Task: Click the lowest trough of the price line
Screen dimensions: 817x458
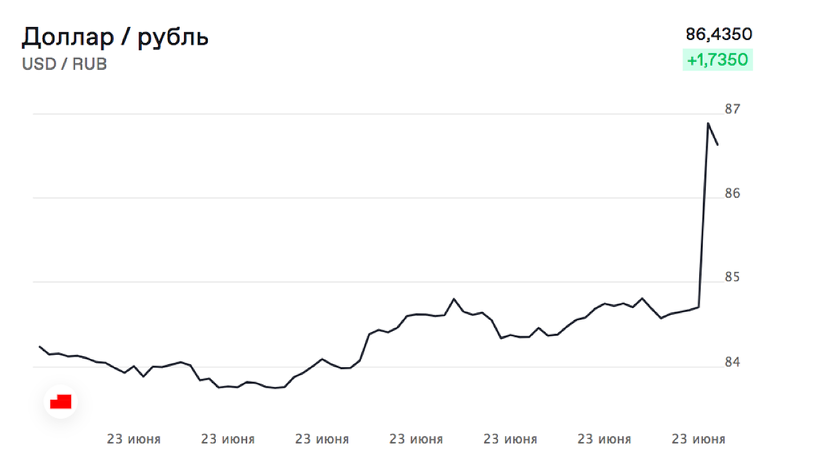Action: pyautogui.click(x=276, y=388)
